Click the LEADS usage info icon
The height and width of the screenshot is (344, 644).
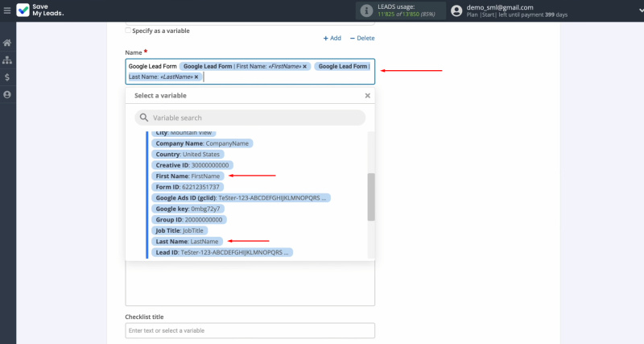point(366,10)
